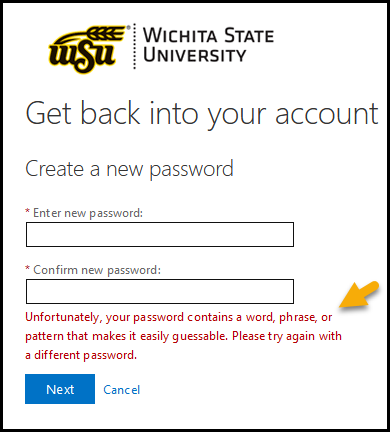Click the word account in the main heading
Viewport: 390px width, 432px height.
(327, 114)
